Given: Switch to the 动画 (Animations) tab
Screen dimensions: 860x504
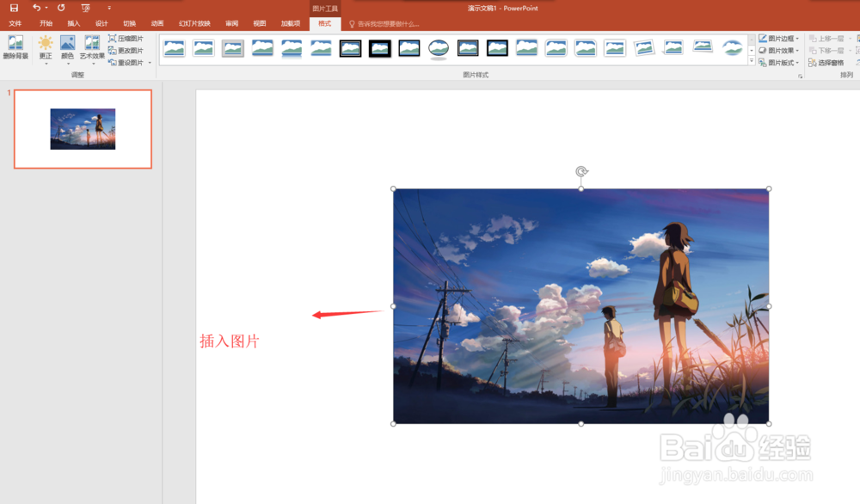Looking at the screenshot, I should tap(157, 23).
